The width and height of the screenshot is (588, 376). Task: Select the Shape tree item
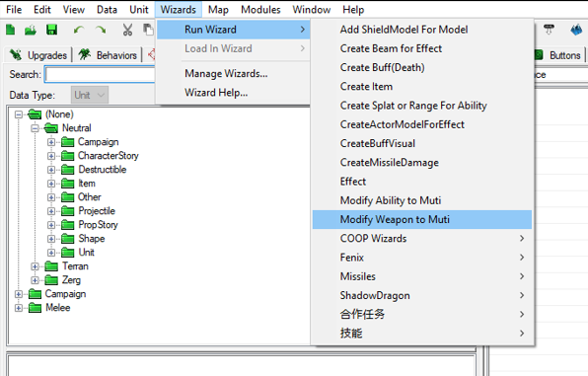point(92,239)
